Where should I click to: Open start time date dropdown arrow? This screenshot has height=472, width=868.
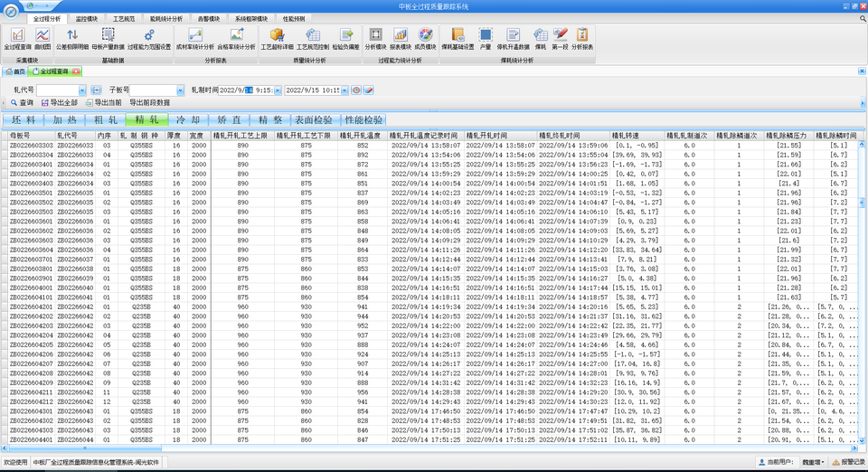[278, 90]
